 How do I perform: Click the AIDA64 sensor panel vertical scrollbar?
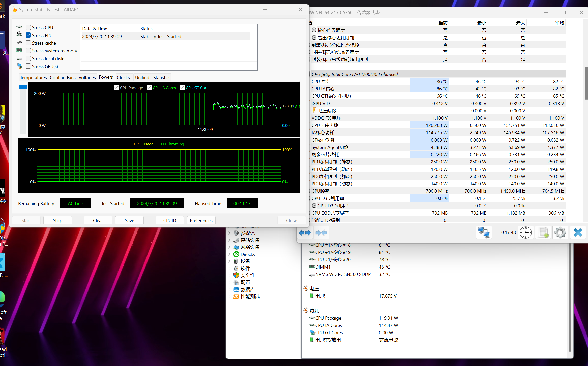(570, 297)
